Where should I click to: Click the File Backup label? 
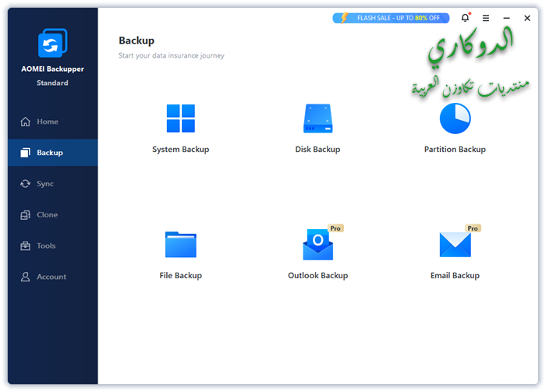(181, 275)
